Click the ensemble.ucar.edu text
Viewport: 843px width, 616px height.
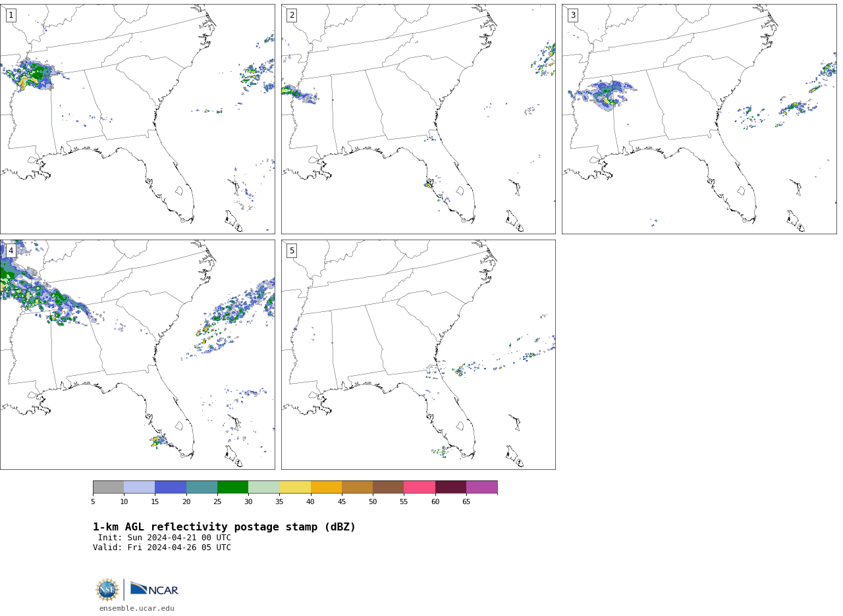[137, 609]
